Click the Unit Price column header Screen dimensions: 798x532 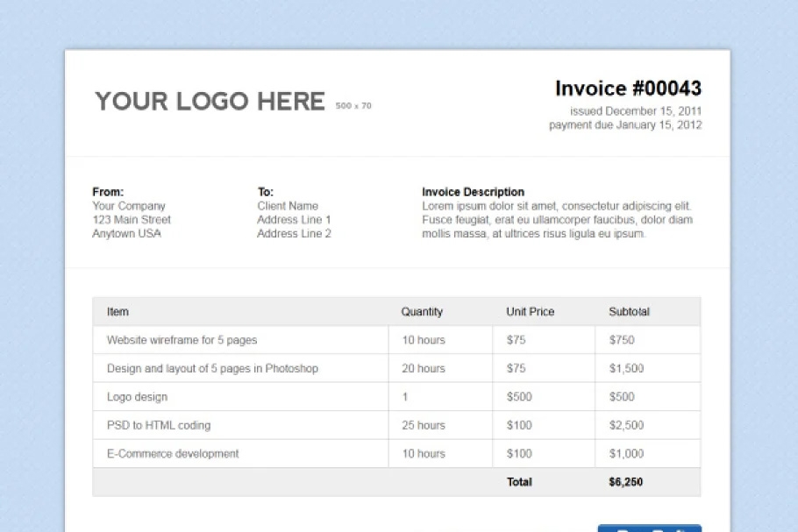point(530,311)
